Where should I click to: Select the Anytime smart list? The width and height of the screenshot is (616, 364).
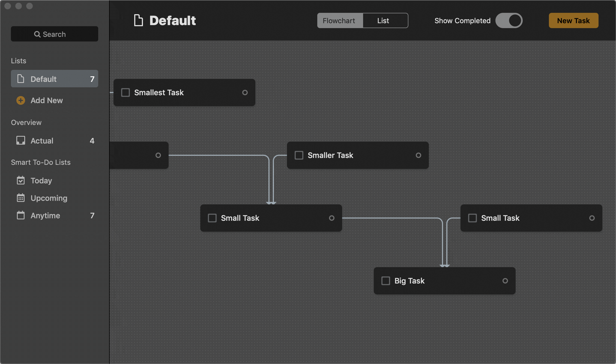45,215
